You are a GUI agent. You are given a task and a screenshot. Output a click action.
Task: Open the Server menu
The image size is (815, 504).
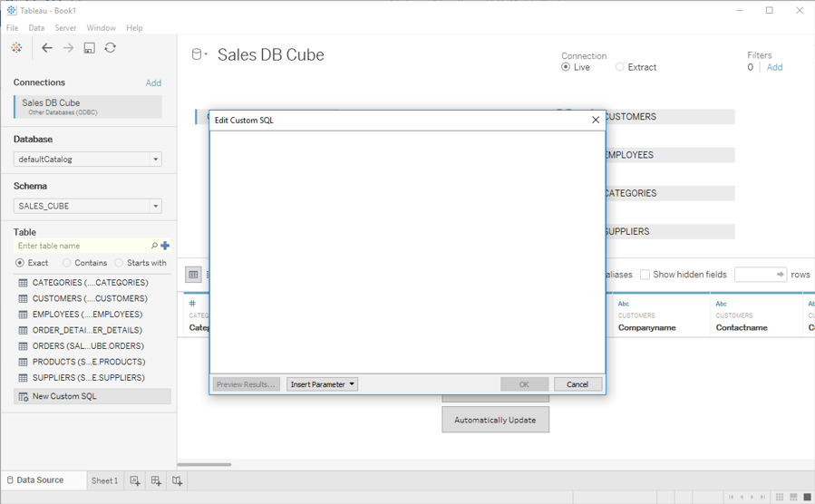pyautogui.click(x=65, y=28)
